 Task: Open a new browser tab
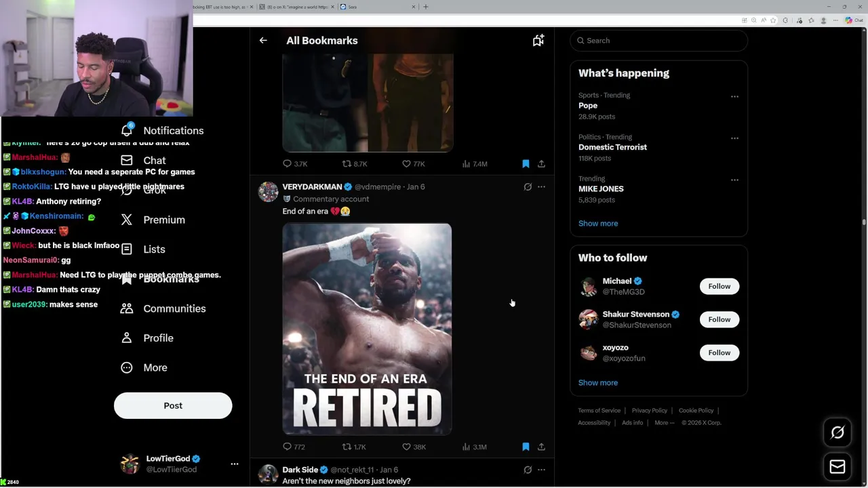(x=426, y=7)
